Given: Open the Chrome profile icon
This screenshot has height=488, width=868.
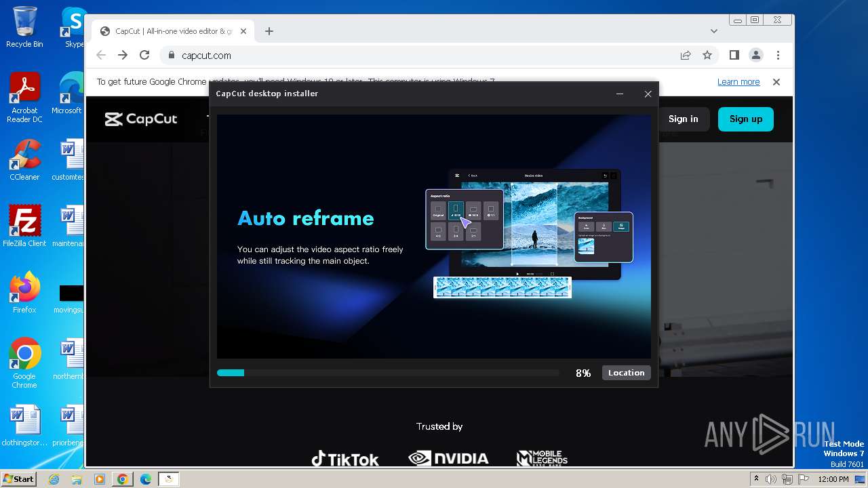Looking at the screenshot, I should [x=756, y=56].
